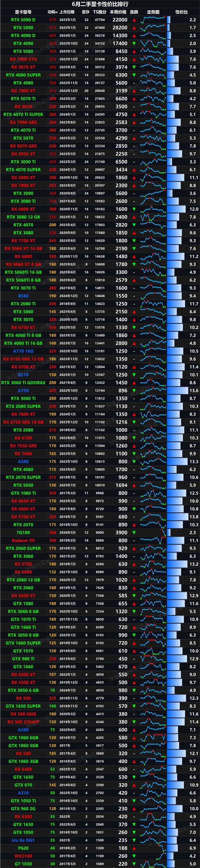Click the 功耗w column header

click(x=52, y=12)
